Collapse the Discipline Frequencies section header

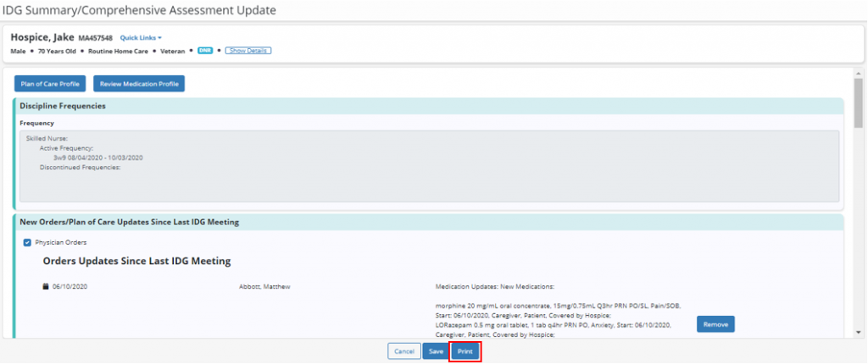(63, 106)
